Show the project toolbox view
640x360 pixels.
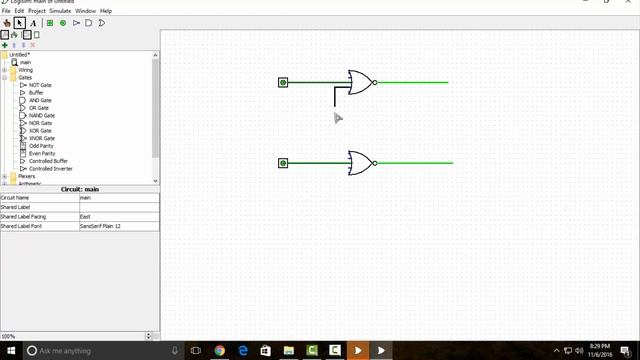(4, 35)
